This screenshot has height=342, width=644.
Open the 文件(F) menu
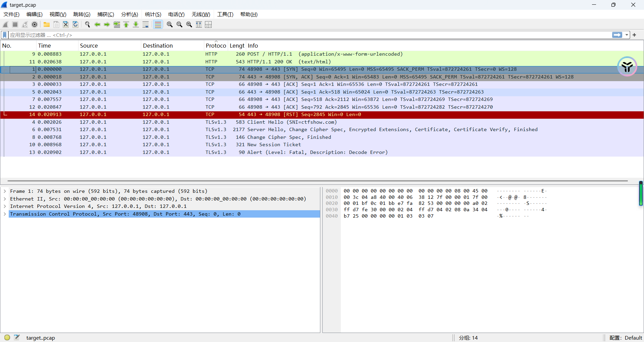click(11, 14)
